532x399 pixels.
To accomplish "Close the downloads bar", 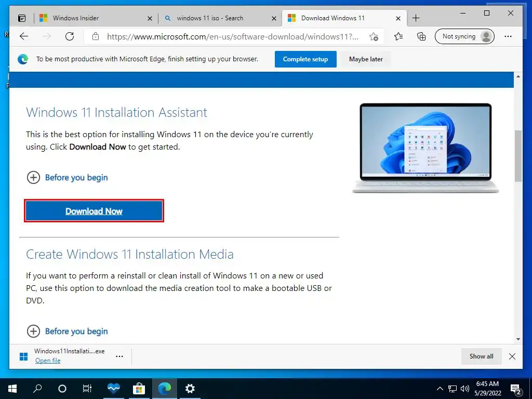I will [512, 356].
